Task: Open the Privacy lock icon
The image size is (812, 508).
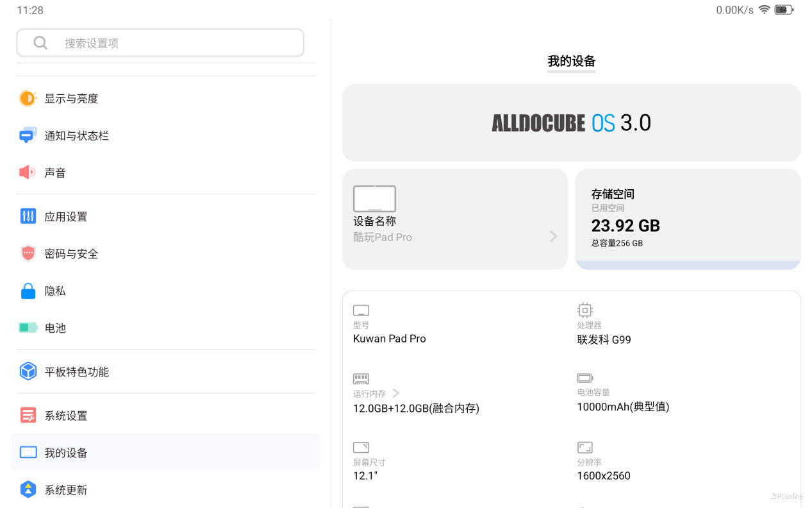Action: (28, 291)
